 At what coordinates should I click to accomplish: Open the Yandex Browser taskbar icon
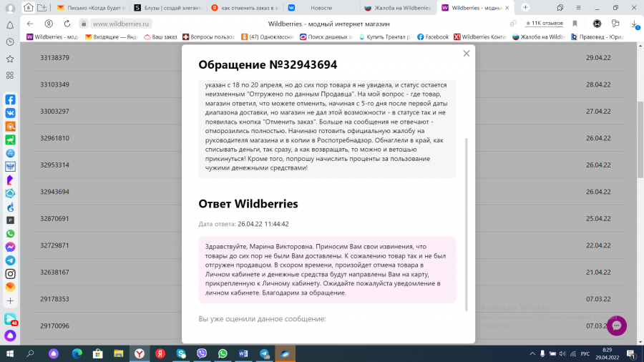[140, 353]
